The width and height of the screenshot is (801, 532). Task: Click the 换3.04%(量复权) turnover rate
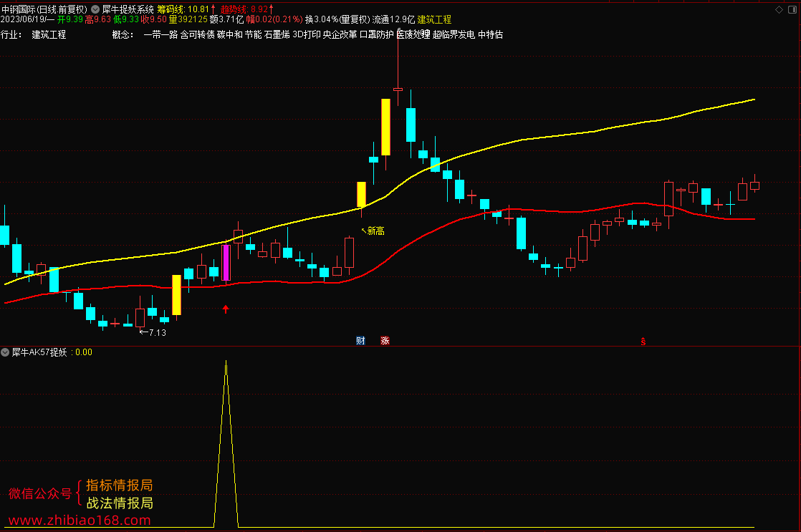pos(337,19)
